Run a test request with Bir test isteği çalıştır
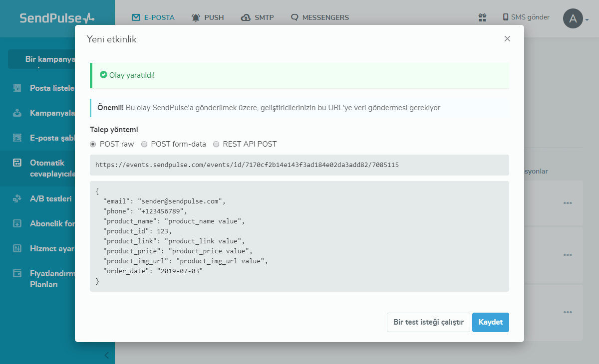Screen dimensions: 599x364 [428, 322]
